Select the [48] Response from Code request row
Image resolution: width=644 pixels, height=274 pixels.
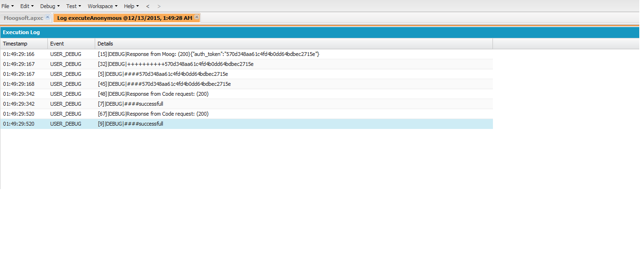tap(246, 94)
